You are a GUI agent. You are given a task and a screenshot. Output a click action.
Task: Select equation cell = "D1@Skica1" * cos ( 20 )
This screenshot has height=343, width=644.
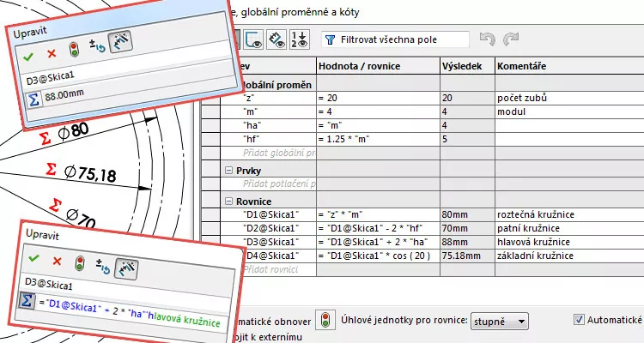point(378,256)
